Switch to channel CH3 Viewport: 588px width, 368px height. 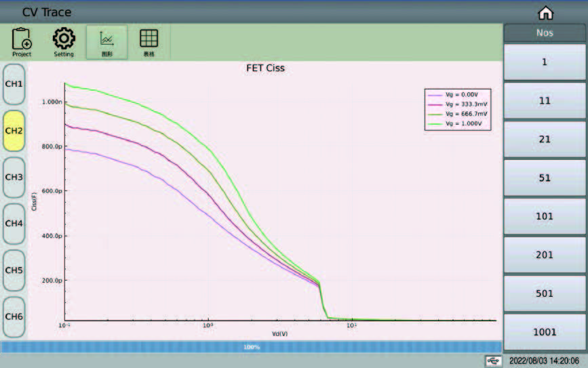tap(14, 178)
